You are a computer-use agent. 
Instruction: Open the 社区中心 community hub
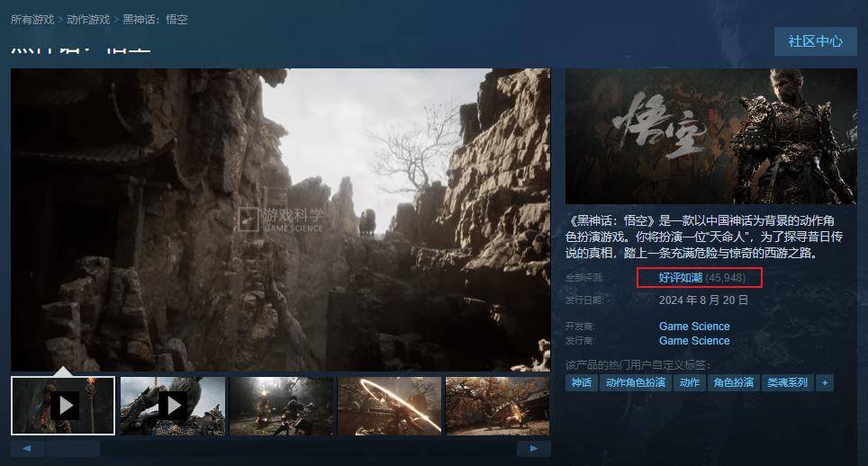[x=815, y=41]
